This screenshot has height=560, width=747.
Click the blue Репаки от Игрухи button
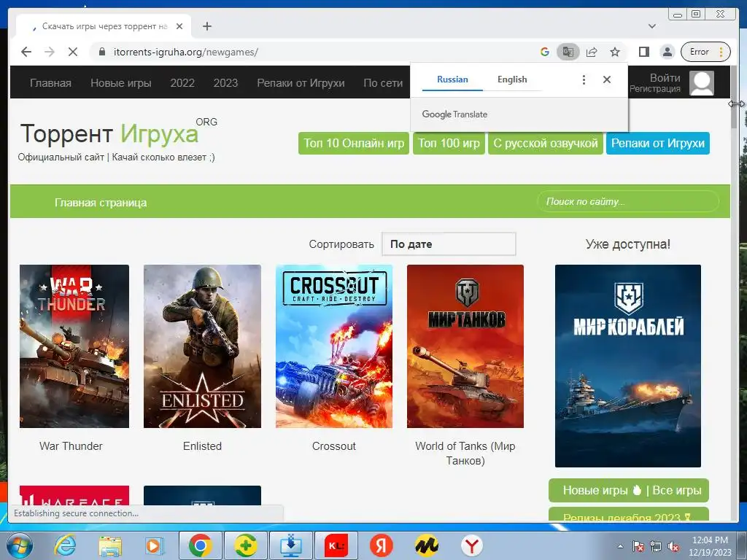pos(658,144)
